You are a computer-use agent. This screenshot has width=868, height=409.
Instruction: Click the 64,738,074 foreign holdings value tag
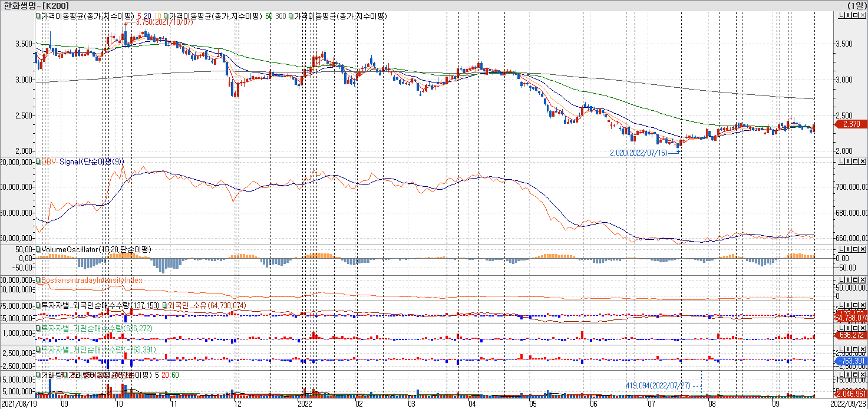852,318
